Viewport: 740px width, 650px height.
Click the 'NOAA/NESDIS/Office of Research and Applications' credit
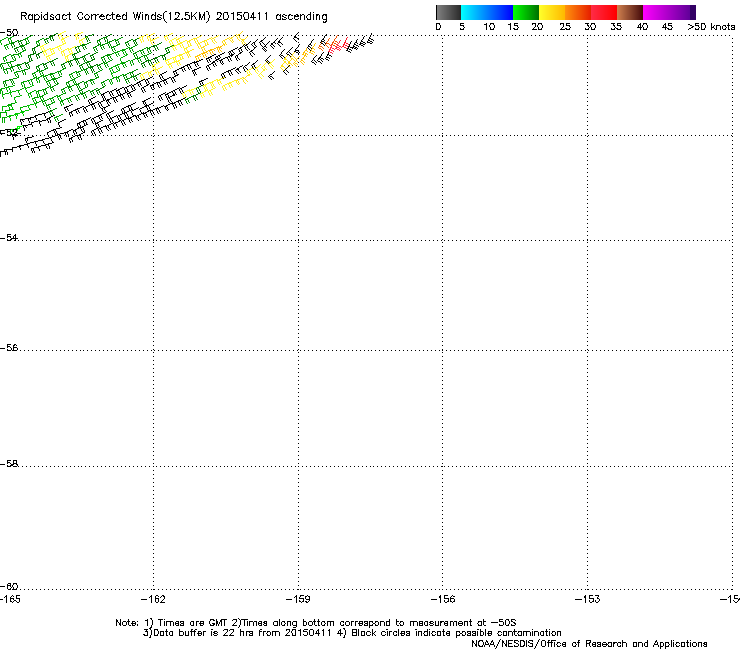[589, 644]
